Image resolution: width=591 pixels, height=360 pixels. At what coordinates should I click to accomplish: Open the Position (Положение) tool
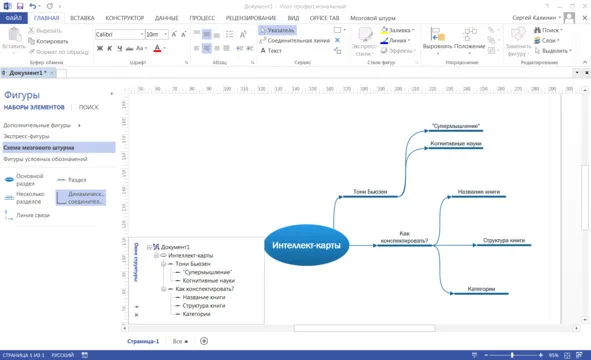[x=470, y=39]
